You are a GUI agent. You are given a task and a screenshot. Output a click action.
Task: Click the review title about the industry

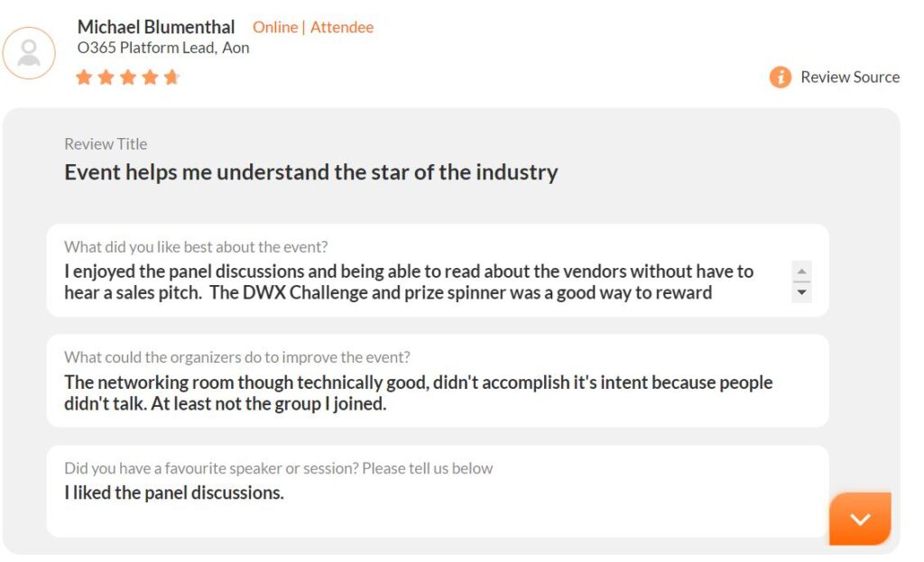[310, 172]
